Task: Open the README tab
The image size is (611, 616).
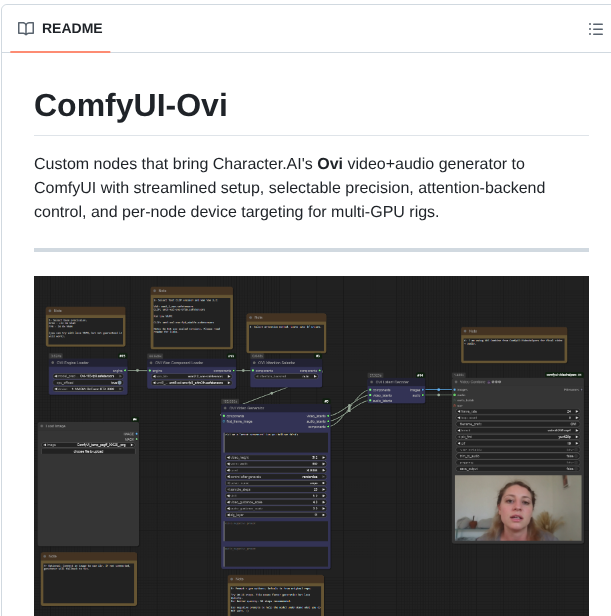Action: click(x=60, y=29)
